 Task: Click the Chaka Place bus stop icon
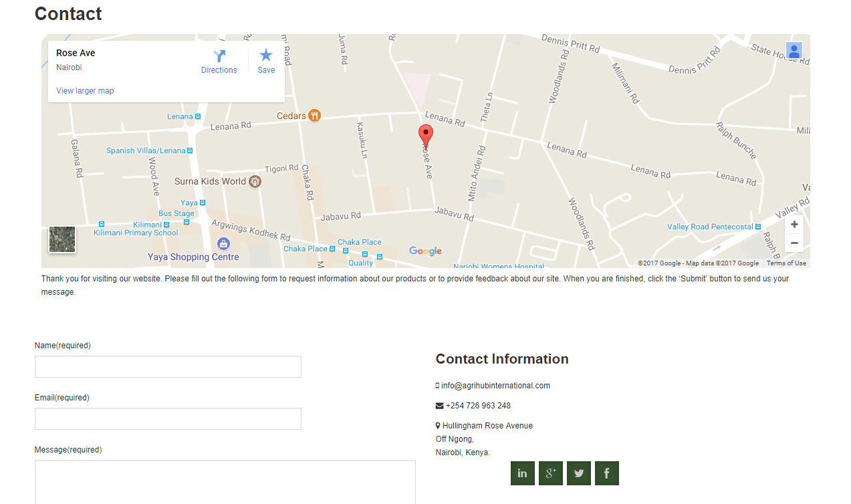pyautogui.click(x=332, y=249)
